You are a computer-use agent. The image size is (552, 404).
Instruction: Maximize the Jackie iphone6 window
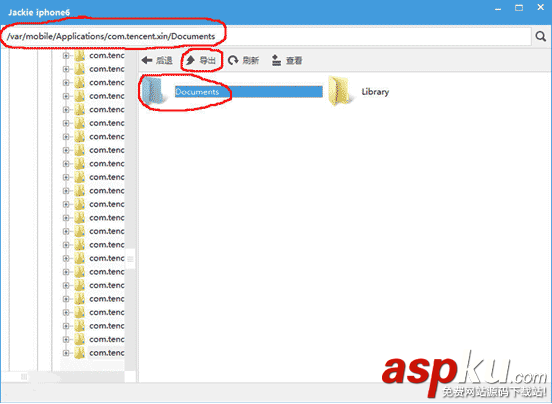coord(519,8)
